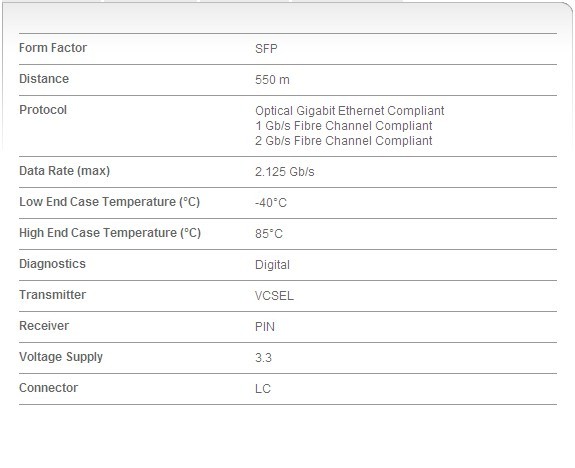Viewport: 575px width, 468px height.
Task: Select Optical Gigabit Ethernet Compliant text
Action: (x=350, y=111)
